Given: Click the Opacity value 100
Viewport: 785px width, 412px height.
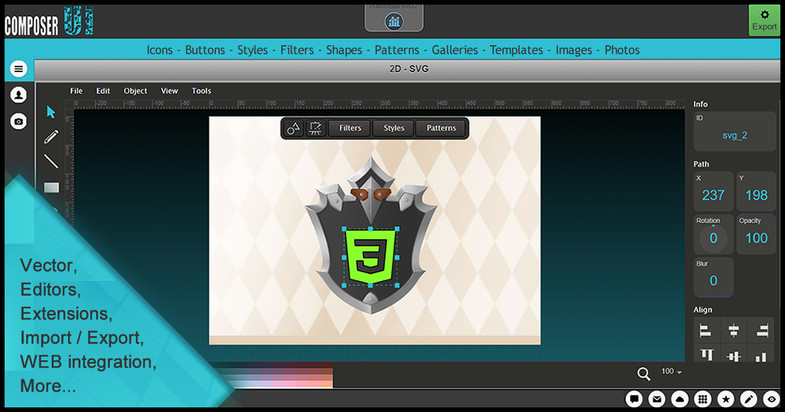Looking at the screenshot, I should tap(756, 235).
